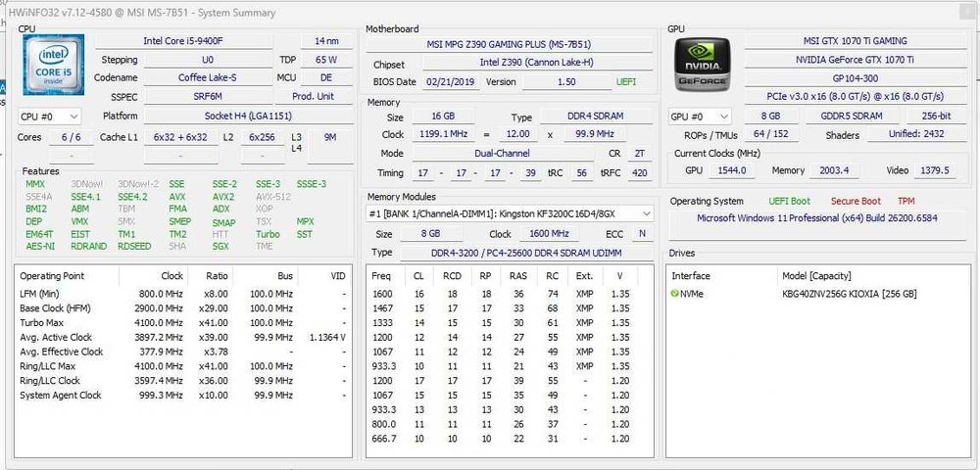The image size is (980, 470).
Task: Click the 256-bit bus width field
Action: click(x=936, y=117)
